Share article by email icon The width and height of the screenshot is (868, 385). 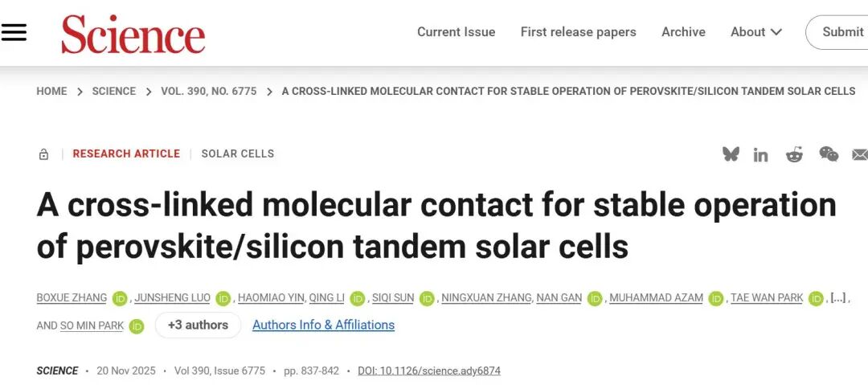coord(859,154)
